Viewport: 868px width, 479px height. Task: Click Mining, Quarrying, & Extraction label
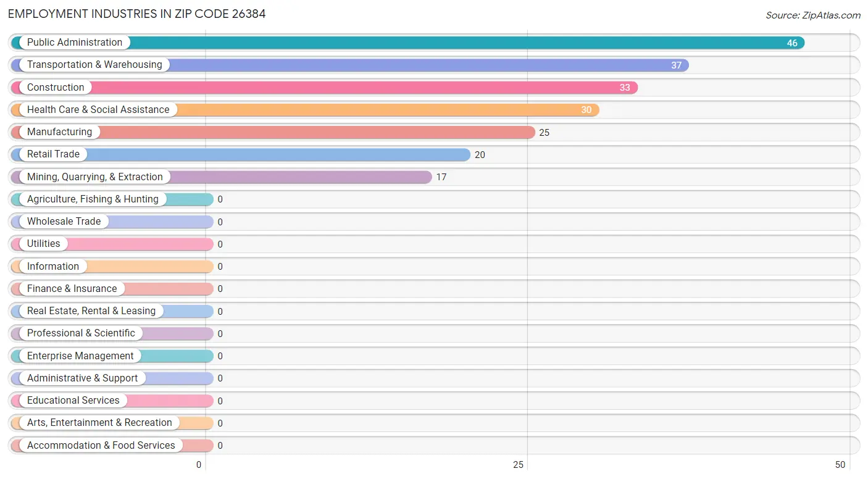(95, 177)
